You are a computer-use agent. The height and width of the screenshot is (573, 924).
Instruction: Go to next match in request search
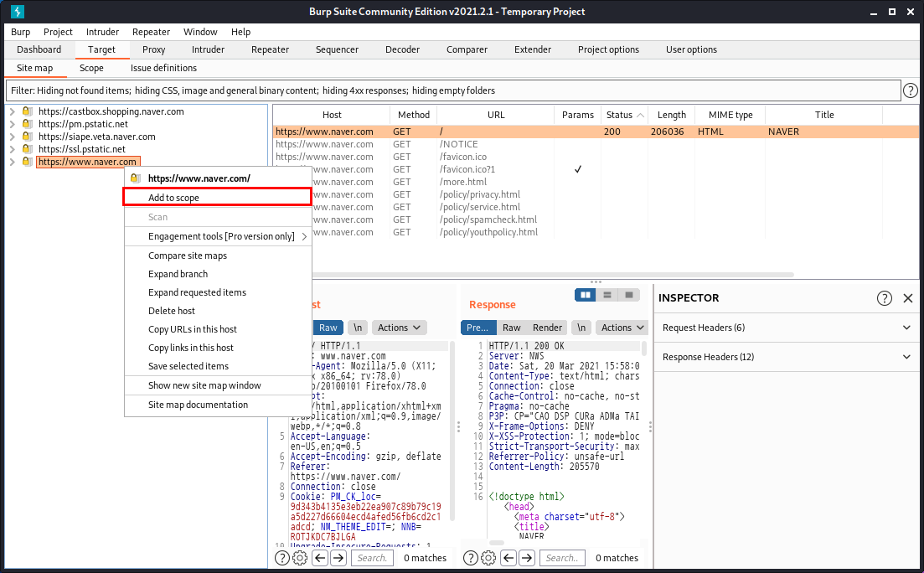pos(338,558)
